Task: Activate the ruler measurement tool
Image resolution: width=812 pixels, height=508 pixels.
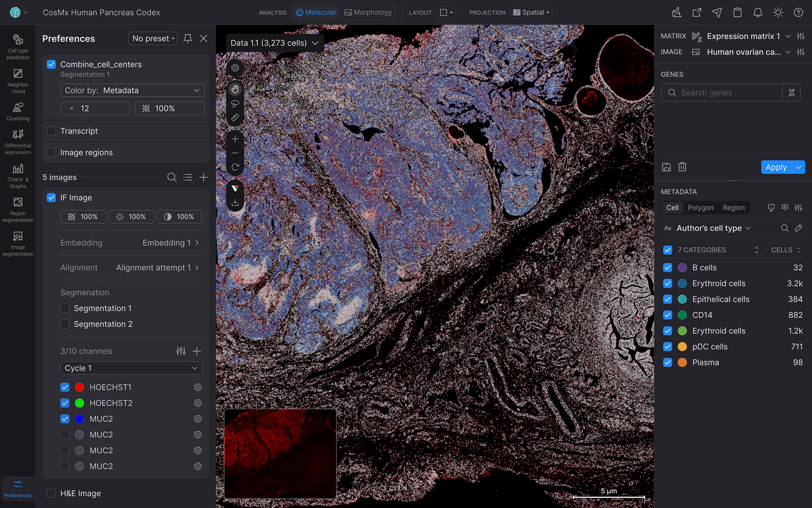Action: click(x=235, y=117)
